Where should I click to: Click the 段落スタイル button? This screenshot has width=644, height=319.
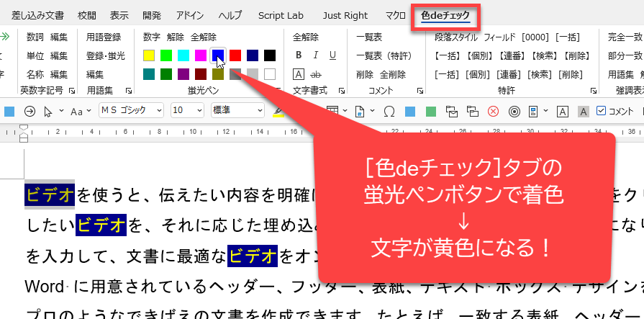(455, 37)
